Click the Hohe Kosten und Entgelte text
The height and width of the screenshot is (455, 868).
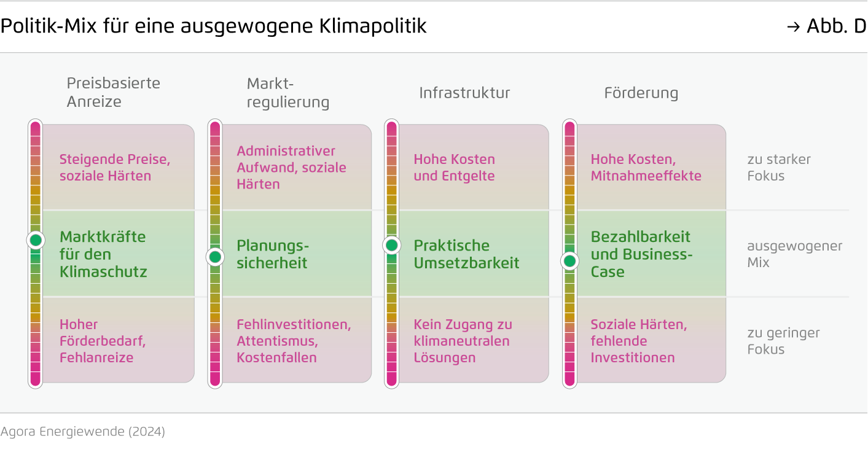(454, 168)
